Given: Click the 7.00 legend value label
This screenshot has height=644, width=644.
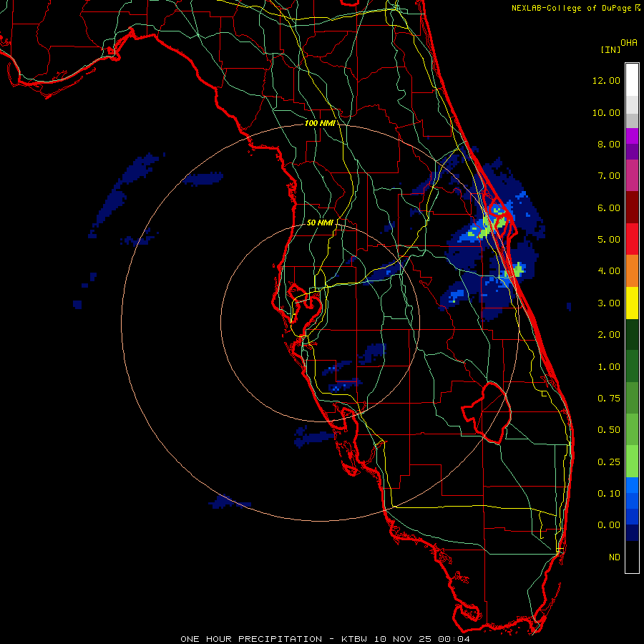Looking at the screenshot, I should pos(609,176).
